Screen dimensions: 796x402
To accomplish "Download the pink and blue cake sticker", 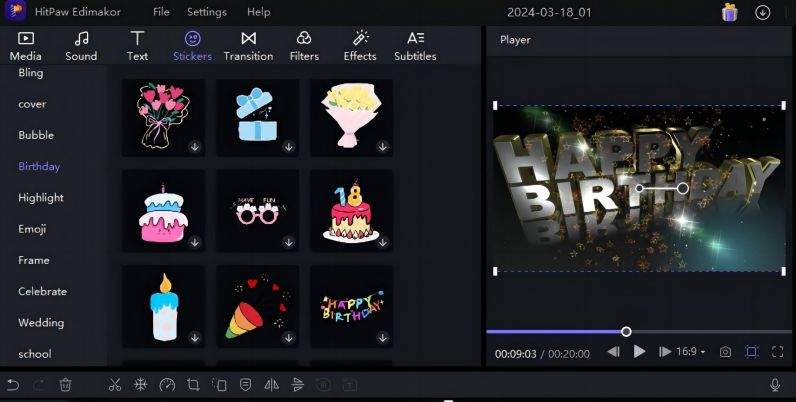I will pos(194,242).
